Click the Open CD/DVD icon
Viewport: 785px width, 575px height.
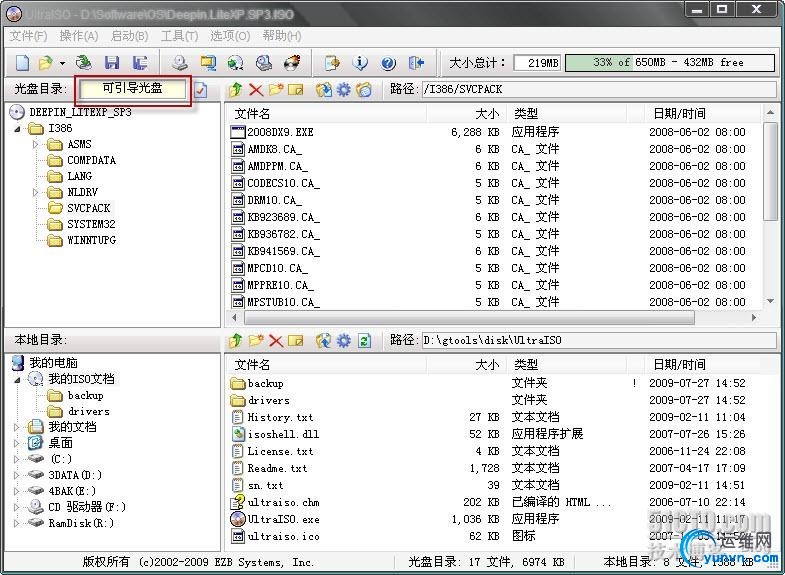[x=84, y=63]
